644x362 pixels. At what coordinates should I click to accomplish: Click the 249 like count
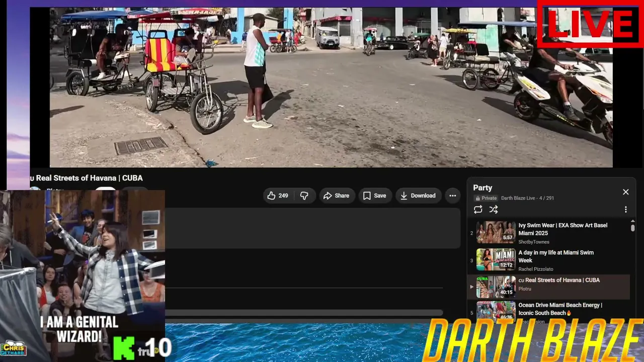(x=283, y=196)
